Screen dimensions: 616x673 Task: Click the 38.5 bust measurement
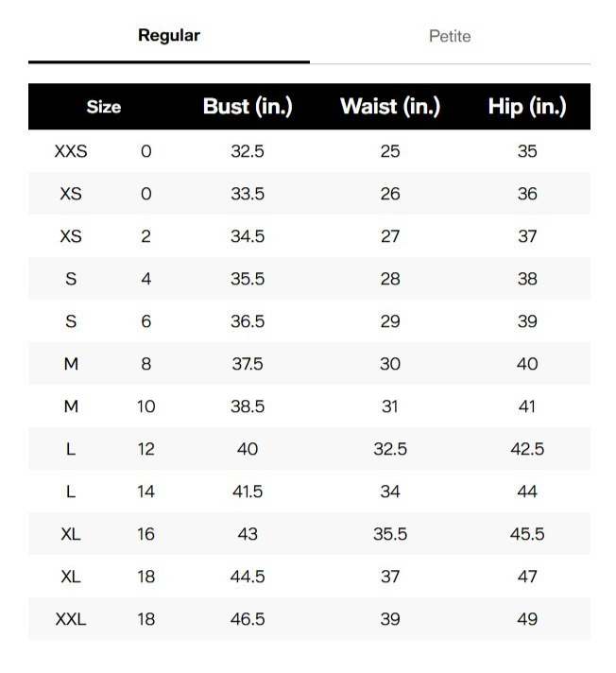pyautogui.click(x=248, y=406)
